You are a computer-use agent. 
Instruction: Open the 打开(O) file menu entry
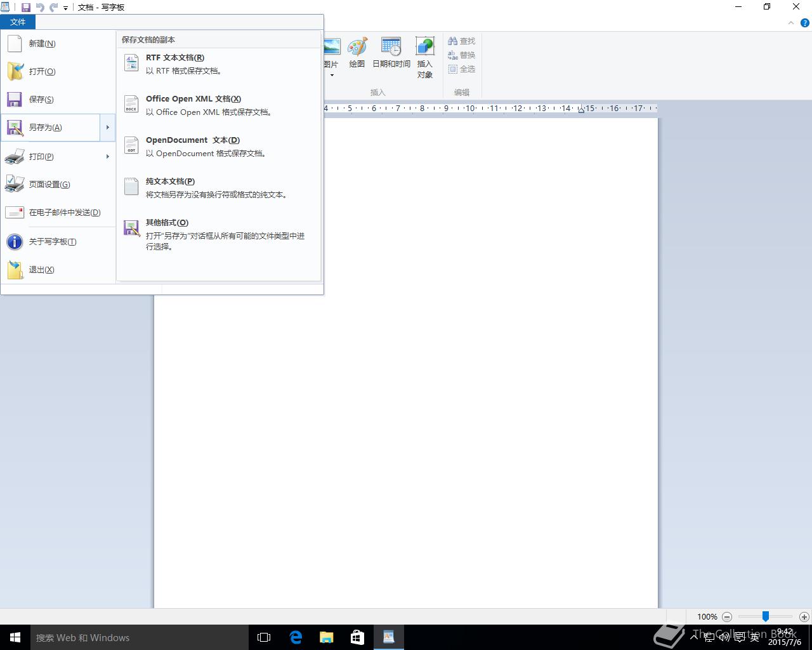tap(58, 72)
